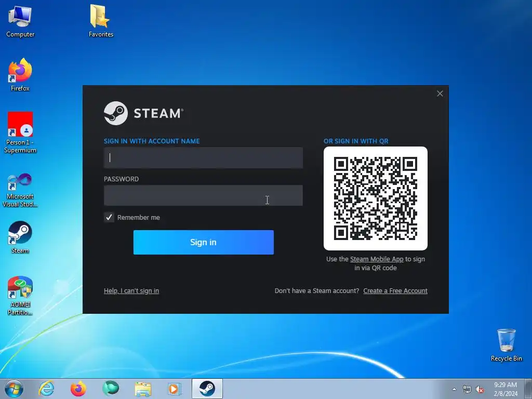Show hidden system tray icons
Screen dimensions: 532x399
point(454,389)
